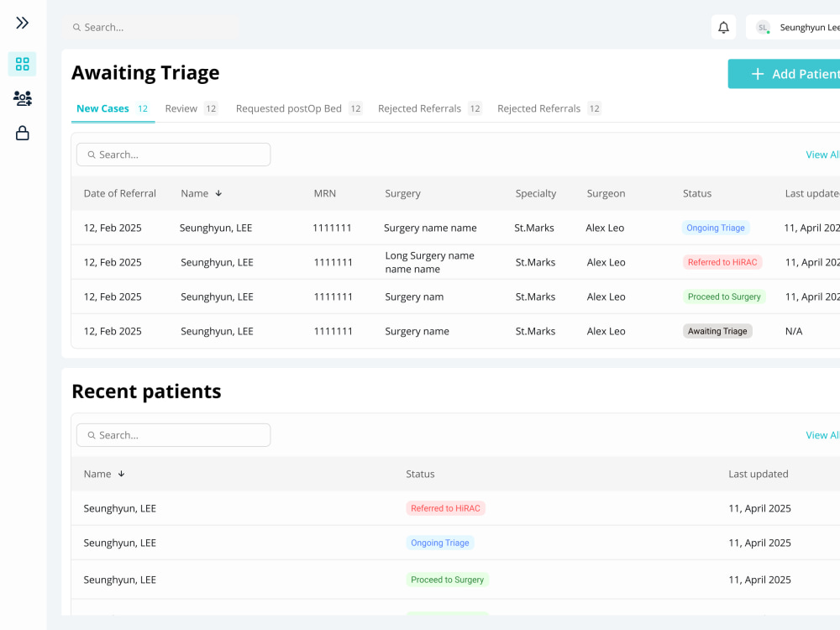This screenshot has width=840, height=630.
Task: Click St.Marks in Proceed to Surgery row
Action: [535, 297]
